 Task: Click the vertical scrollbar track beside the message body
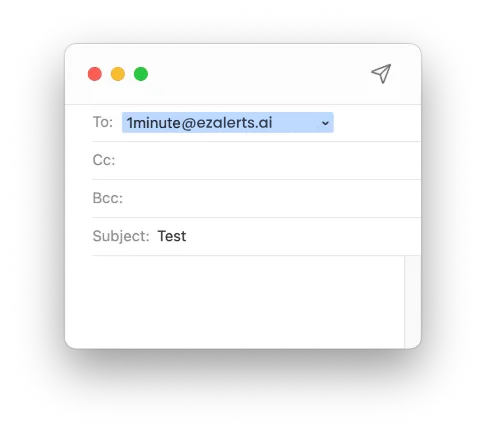413,302
